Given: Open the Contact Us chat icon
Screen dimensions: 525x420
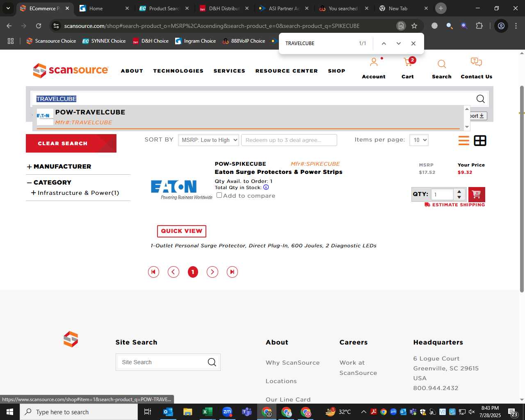Looking at the screenshot, I should [x=476, y=62].
